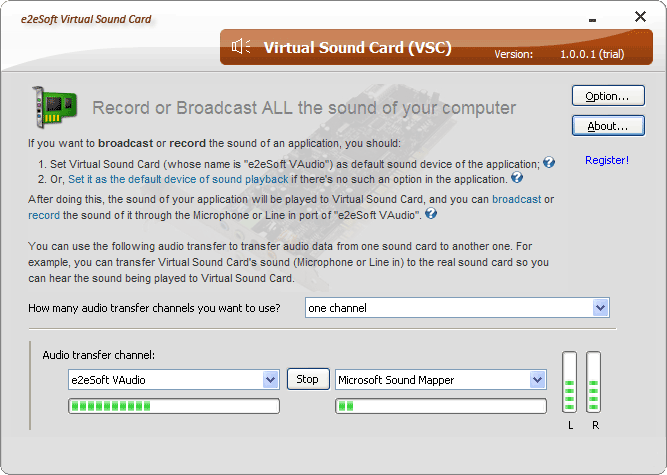
Task: Open "Set it as the default device of sound playback" link
Action: pyautogui.click(x=178, y=179)
